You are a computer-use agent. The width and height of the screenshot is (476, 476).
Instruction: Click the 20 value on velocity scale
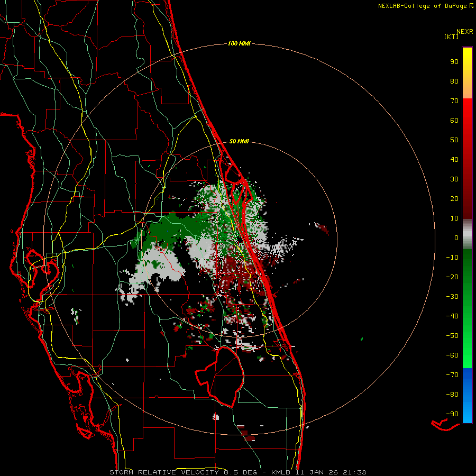[x=454, y=199]
